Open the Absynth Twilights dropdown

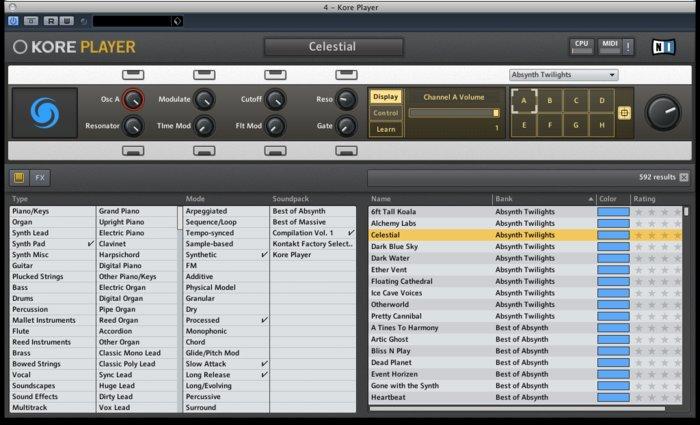[563, 75]
